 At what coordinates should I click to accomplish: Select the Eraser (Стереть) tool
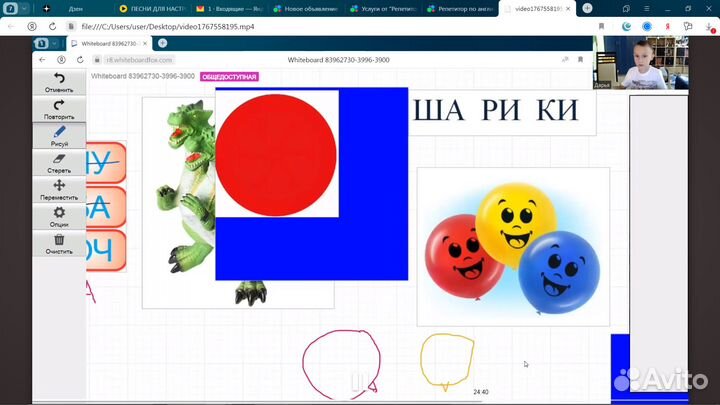pos(59,163)
